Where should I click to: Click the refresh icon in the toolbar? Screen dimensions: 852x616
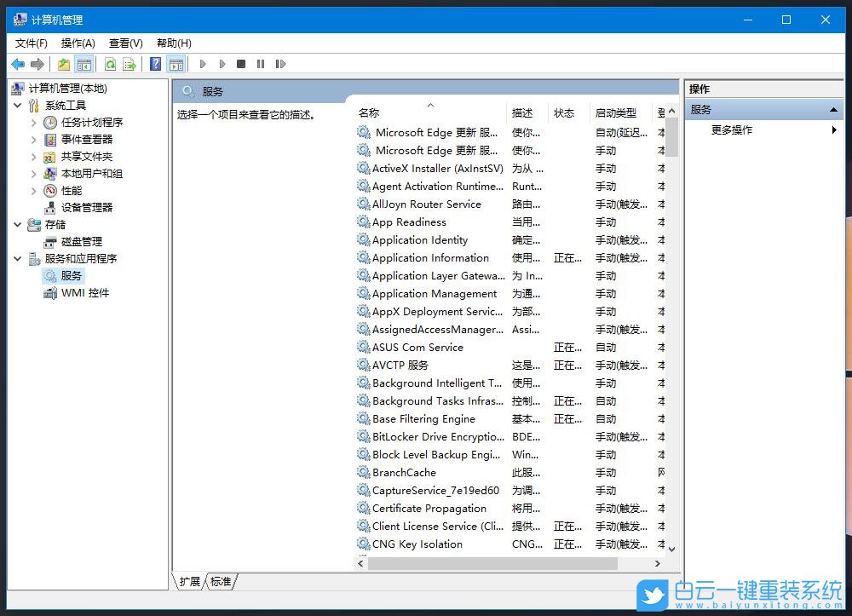[x=110, y=64]
